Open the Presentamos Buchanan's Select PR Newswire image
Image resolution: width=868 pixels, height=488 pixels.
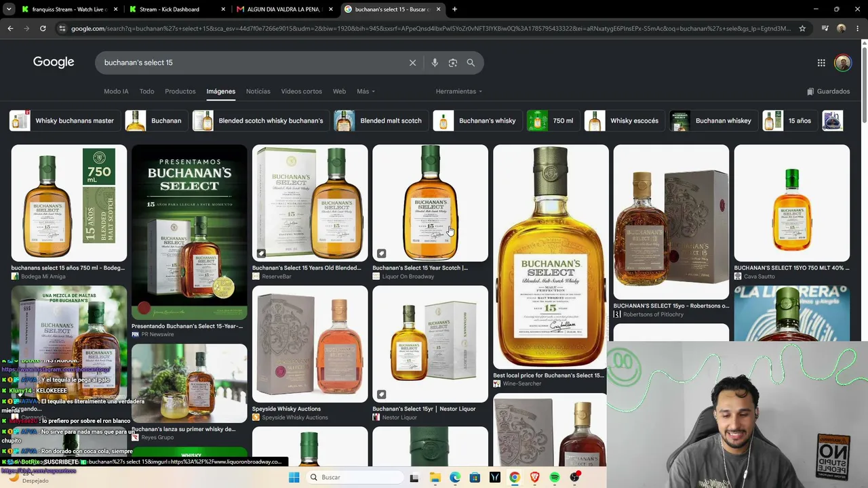tap(189, 232)
